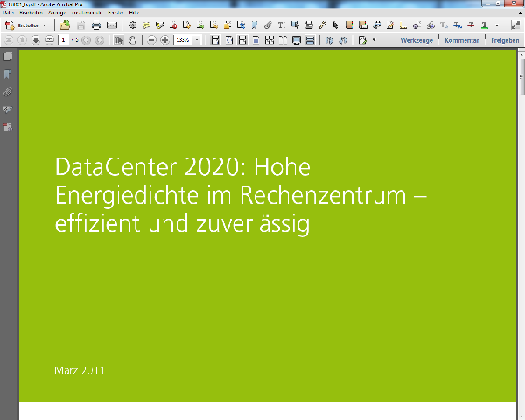The width and height of the screenshot is (525, 420).
Task: Toggle the selection arrow tool
Action: (x=120, y=40)
